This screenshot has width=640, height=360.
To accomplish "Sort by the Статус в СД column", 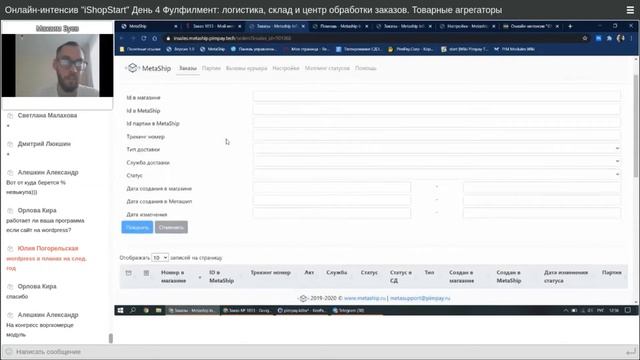I will [x=401, y=276].
